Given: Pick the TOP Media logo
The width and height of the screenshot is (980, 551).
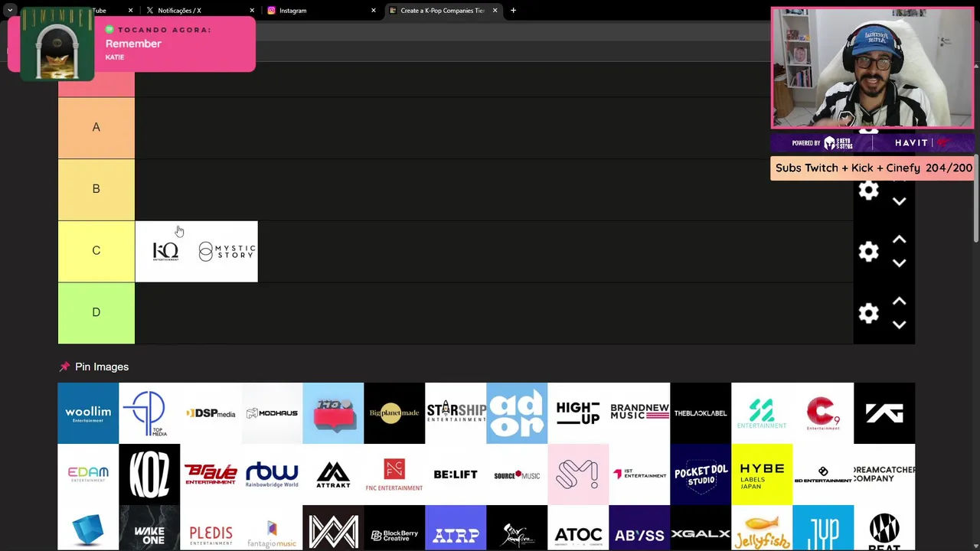Looking at the screenshot, I should click(x=149, y=413).
